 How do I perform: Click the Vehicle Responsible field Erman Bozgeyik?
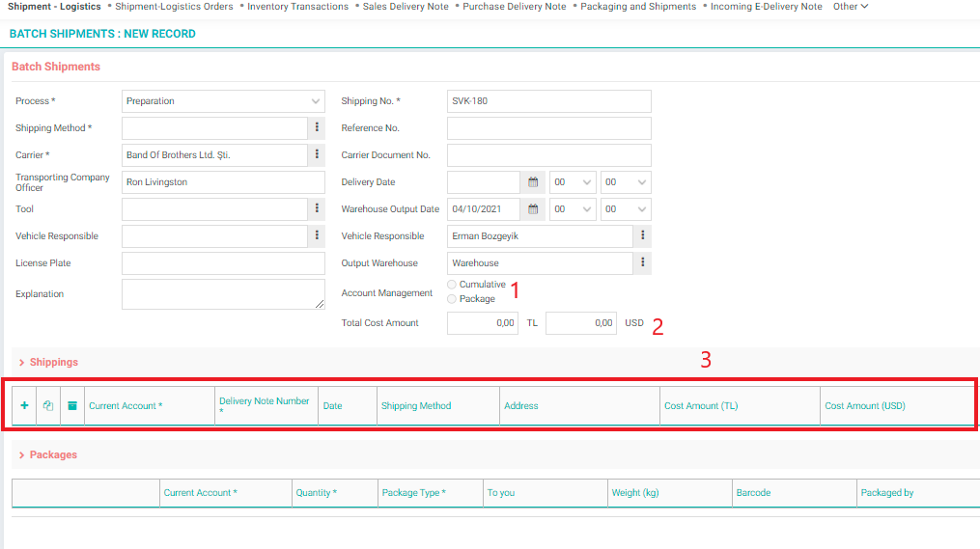pyautogui.click(x=540, y=236)
